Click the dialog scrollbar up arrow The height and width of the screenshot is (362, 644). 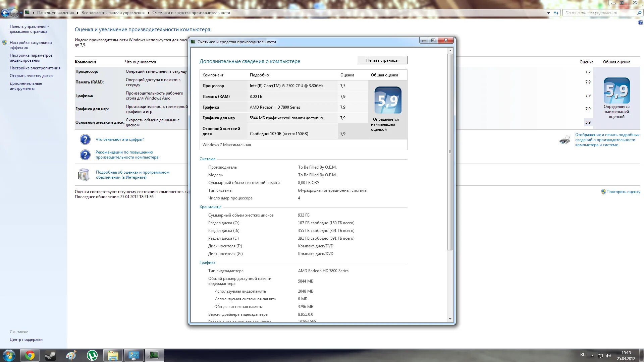coord(450,51)
